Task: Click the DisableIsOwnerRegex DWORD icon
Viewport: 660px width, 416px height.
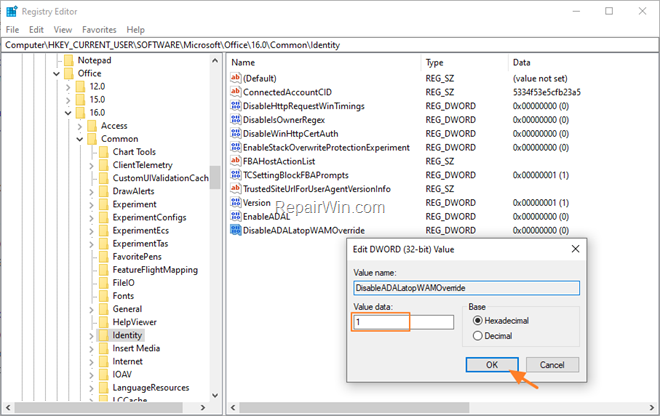Action: coord(235,120)
